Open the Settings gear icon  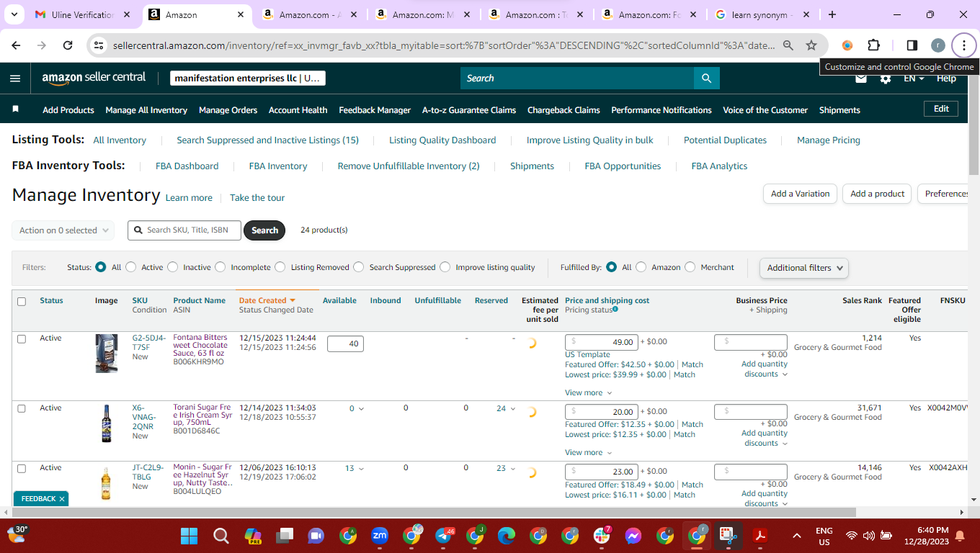coord(886,78)
